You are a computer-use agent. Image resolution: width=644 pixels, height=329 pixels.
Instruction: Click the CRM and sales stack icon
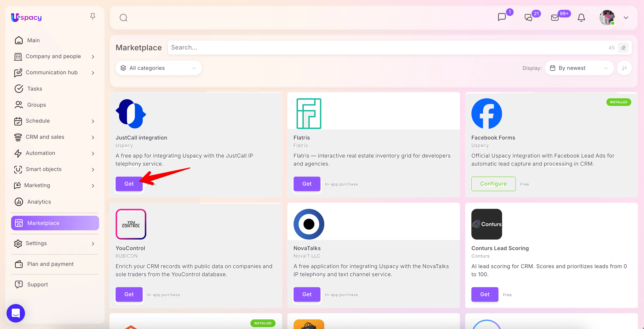click(x=18, y=137)
